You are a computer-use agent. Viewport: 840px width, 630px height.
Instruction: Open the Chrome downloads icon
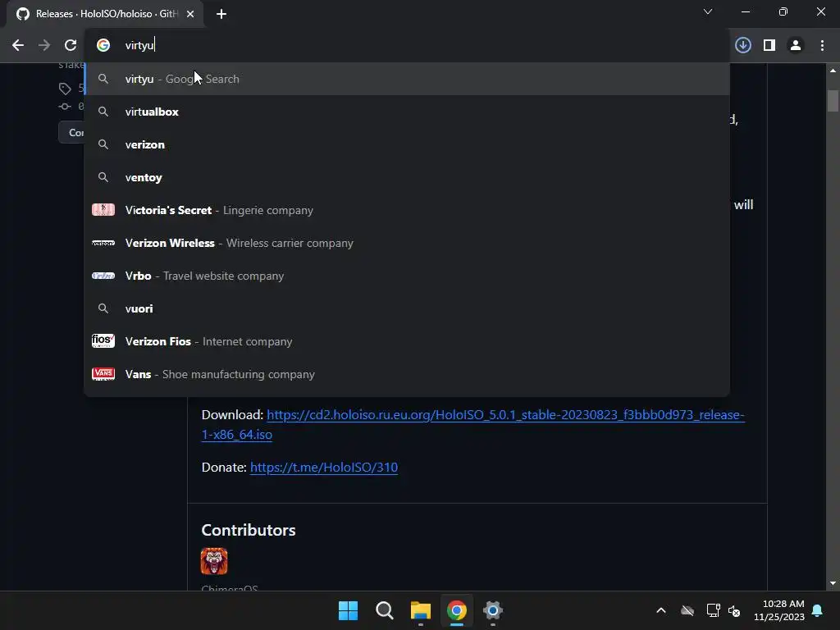[743, 46]
